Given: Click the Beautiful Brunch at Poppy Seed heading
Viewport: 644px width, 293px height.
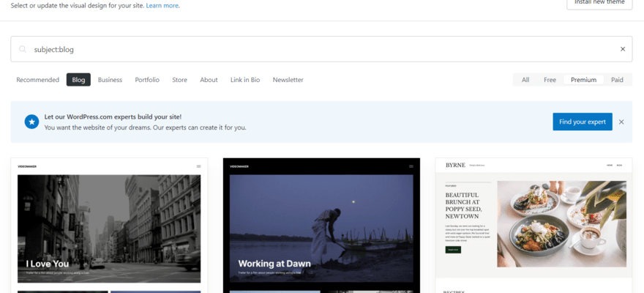Looking at the screenshot, I should (464, 206).
